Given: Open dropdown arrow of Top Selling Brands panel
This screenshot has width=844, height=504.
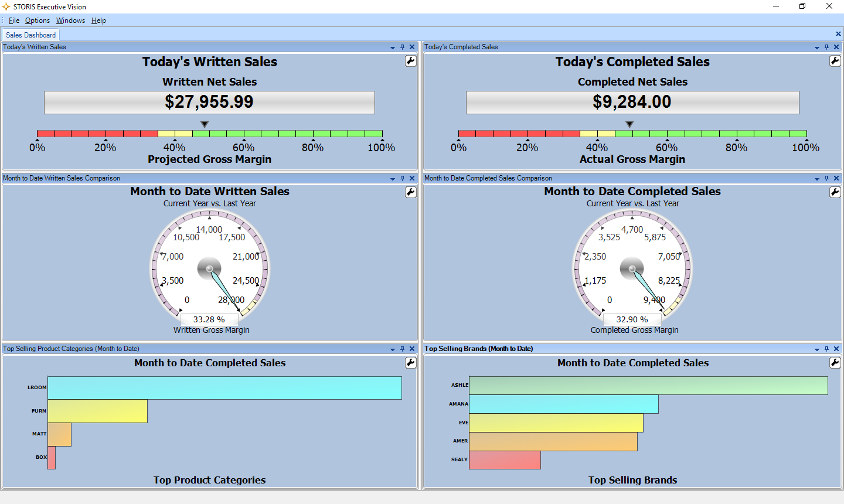Looking at the screenshot, I should (817, 349).
